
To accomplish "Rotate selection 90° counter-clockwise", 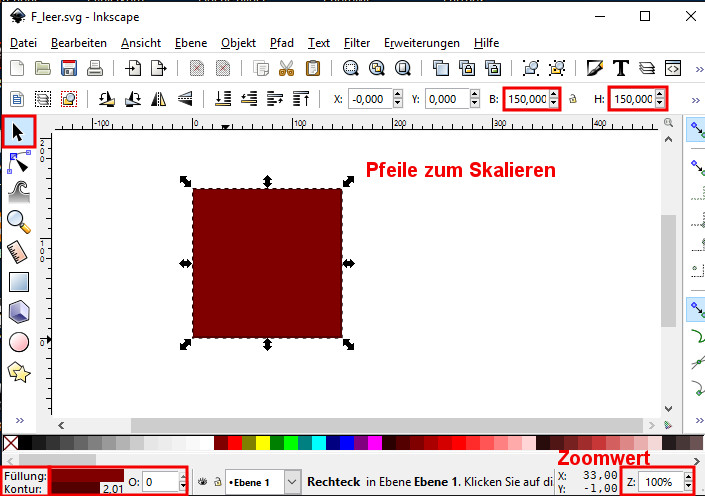I will 107,98.
